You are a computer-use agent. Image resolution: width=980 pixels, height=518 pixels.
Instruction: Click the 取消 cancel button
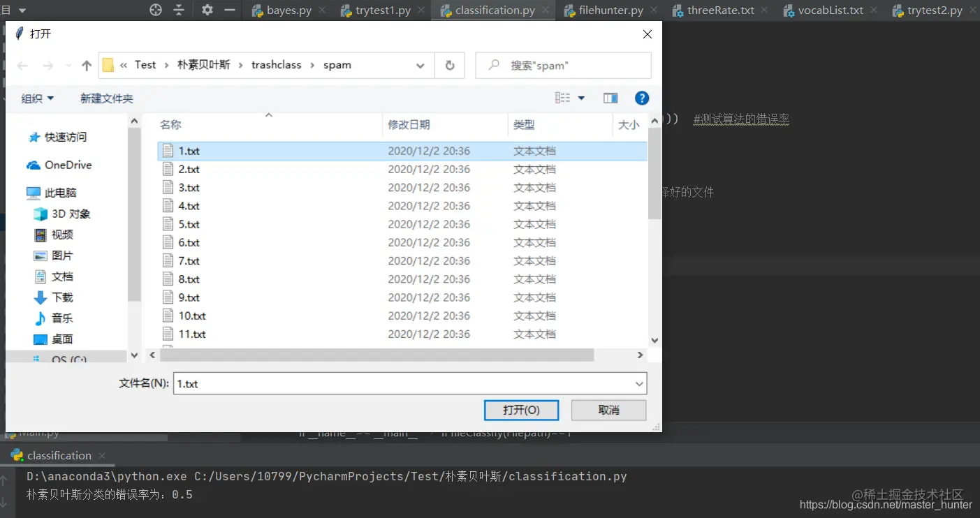[x=608, y=410]
